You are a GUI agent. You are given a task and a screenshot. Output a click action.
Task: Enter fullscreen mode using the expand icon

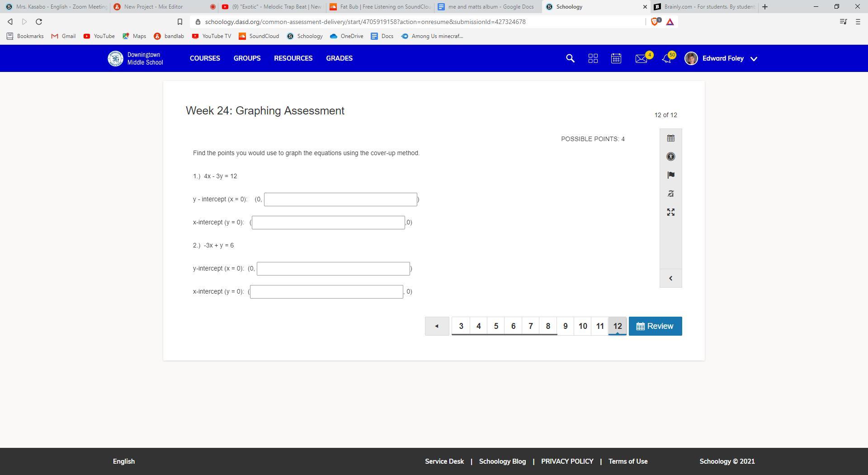click(x=670, y=212)
